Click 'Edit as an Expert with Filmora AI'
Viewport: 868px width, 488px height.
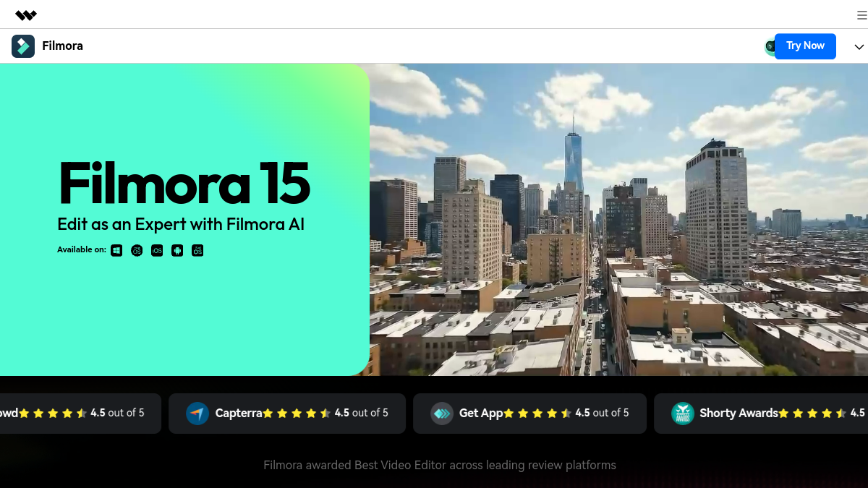pos(181,224)
